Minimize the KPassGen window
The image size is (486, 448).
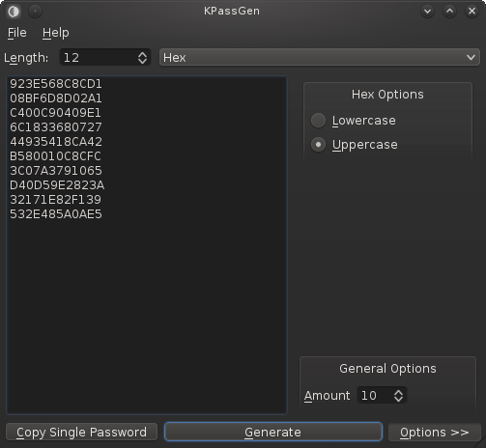pos(428,12)
